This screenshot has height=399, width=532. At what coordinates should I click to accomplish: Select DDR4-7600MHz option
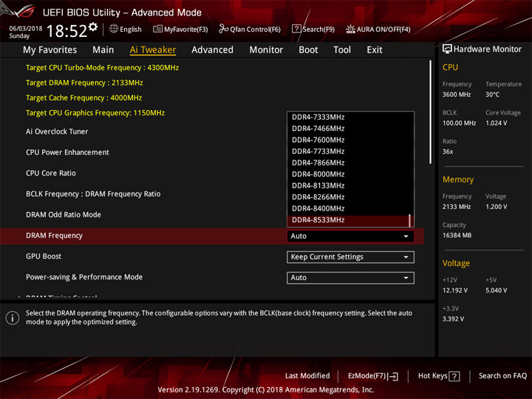(350, 140)
